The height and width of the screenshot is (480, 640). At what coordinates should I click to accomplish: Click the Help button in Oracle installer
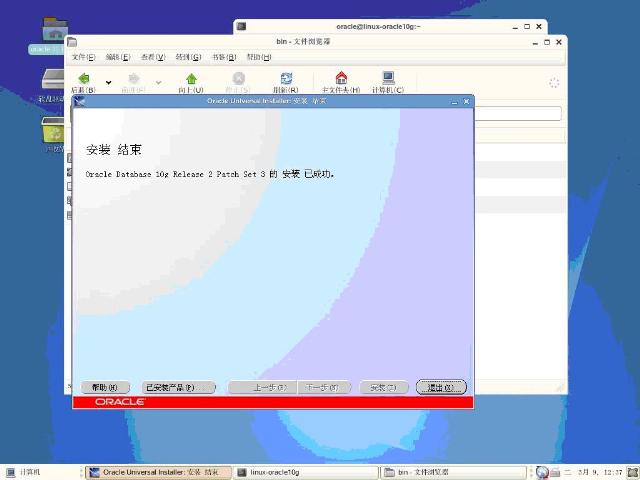[105, 387]
